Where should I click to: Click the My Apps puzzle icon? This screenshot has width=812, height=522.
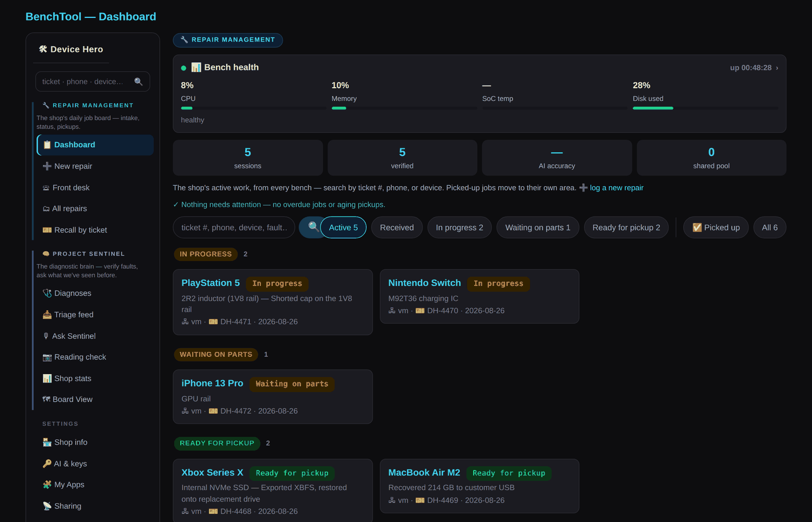(x=47, y=485)
